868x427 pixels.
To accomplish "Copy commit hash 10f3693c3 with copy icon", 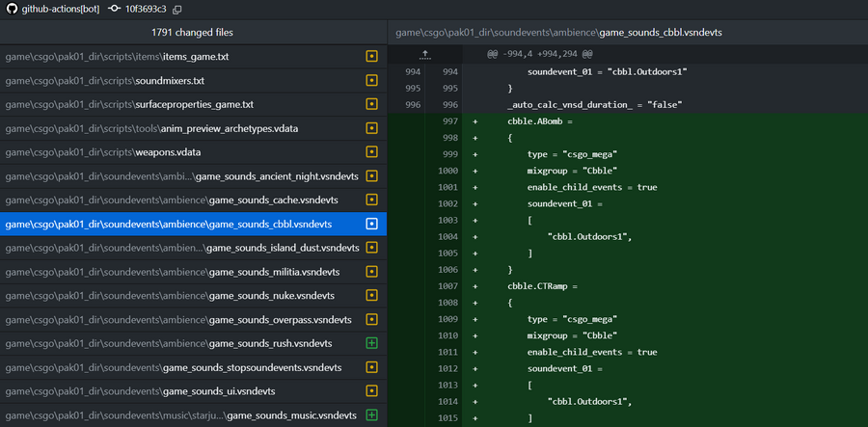I will tap(177, 10).
